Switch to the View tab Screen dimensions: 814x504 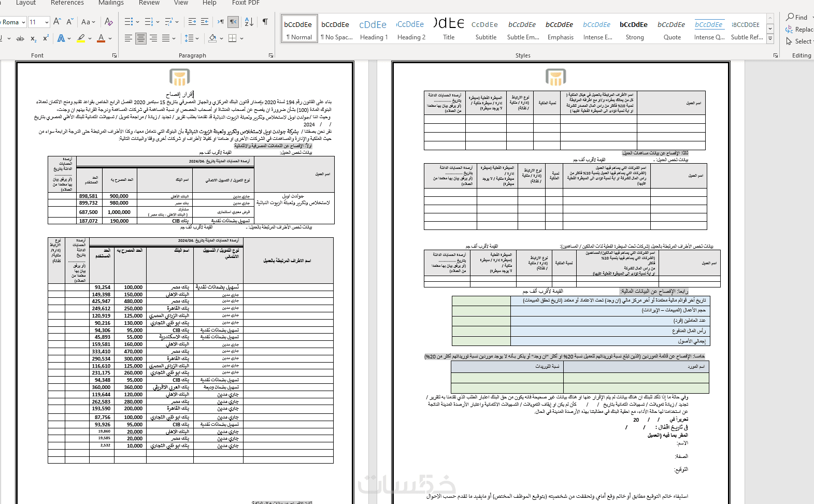pyautogui.click(x=181, y=3)
